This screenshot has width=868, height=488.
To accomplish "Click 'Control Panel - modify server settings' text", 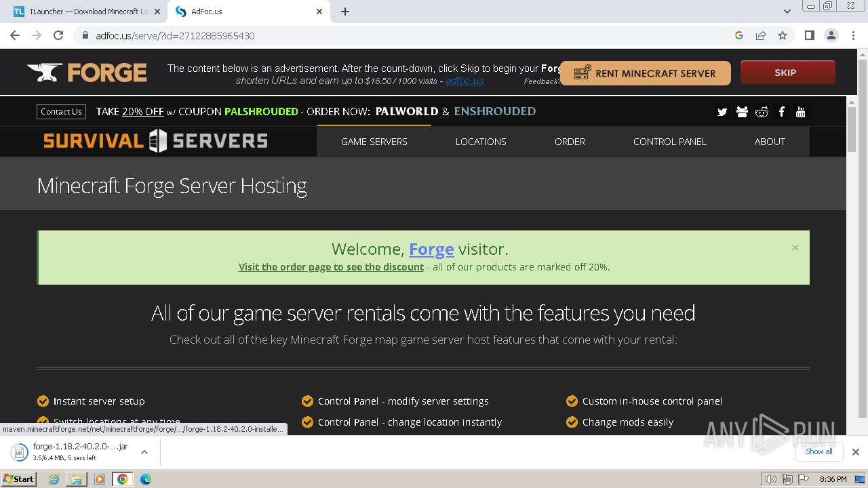I will click(x=403, y=401).
